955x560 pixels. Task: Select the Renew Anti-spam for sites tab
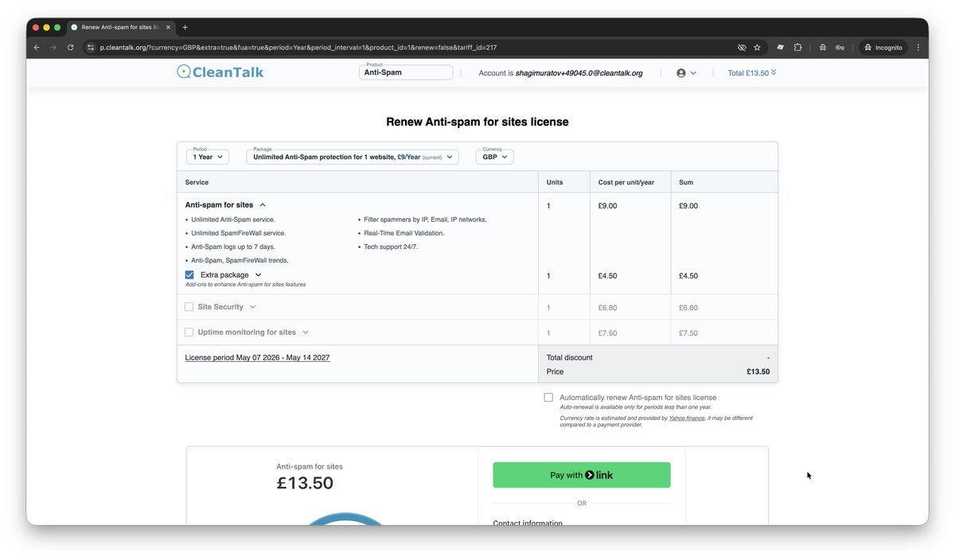click(x=120, y=27)
